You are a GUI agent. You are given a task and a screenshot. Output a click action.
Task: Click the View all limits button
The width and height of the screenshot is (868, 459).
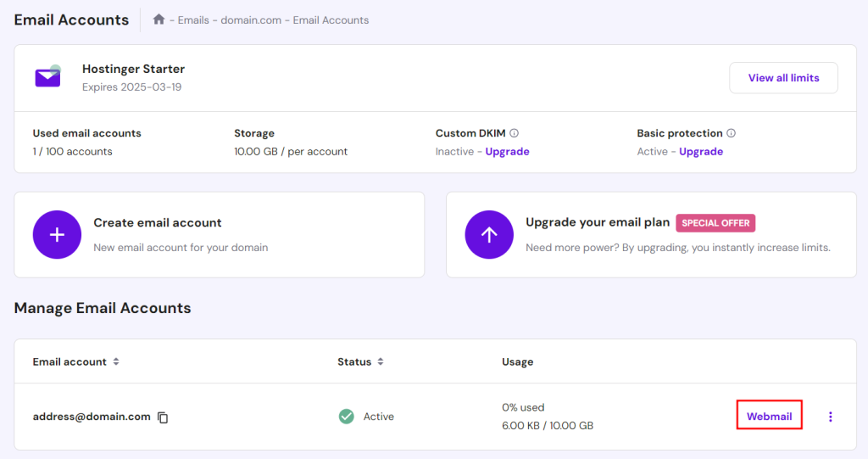[x=783, y=78]
